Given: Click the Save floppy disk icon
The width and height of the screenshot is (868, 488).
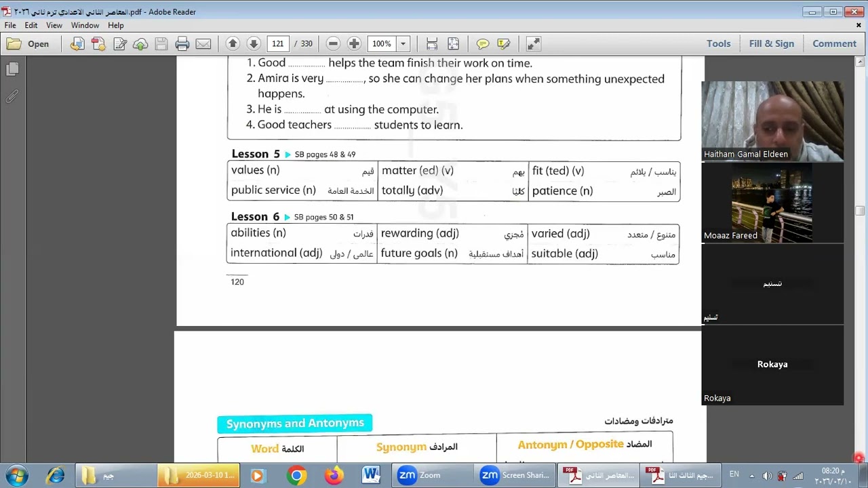Looking at the screenshot, I should tap(161, 44).
